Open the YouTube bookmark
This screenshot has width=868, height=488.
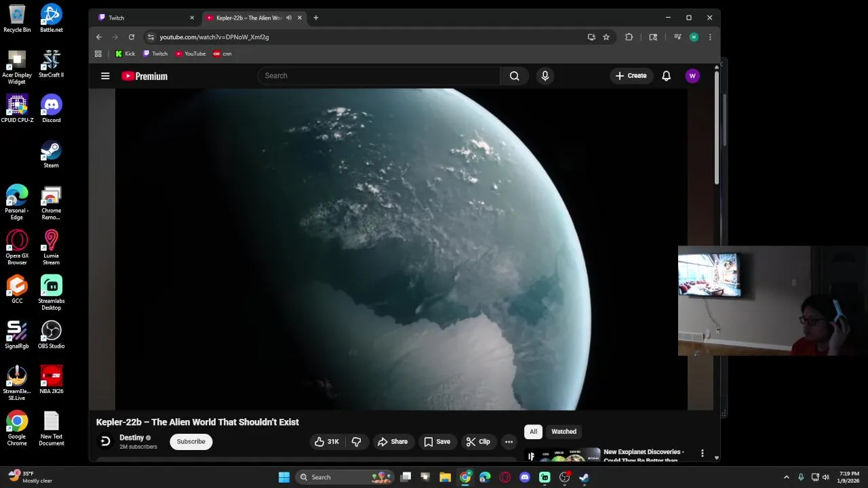191,54
